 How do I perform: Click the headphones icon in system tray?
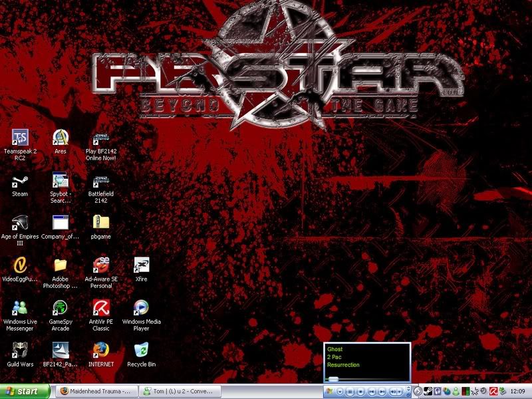pos(438,392)
